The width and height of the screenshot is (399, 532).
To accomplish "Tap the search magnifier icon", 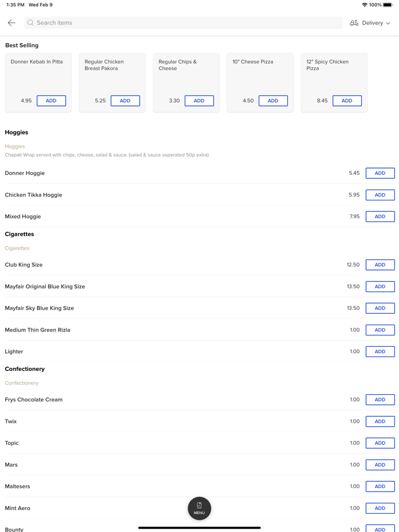I will (x=31, y=23).
